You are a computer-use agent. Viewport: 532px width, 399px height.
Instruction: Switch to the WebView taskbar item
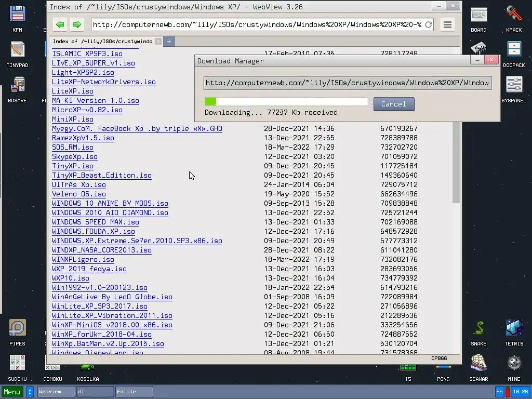pyautogui.click(x=56, y=392)
